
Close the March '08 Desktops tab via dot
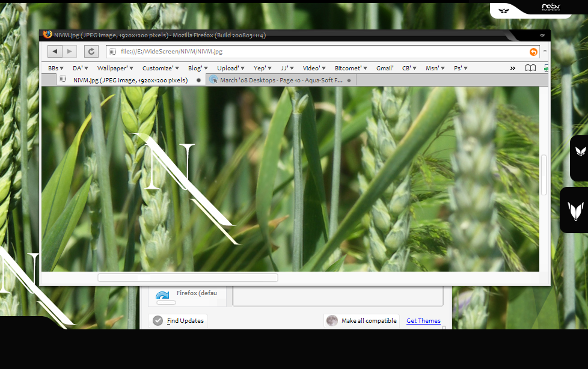point(349,81)
